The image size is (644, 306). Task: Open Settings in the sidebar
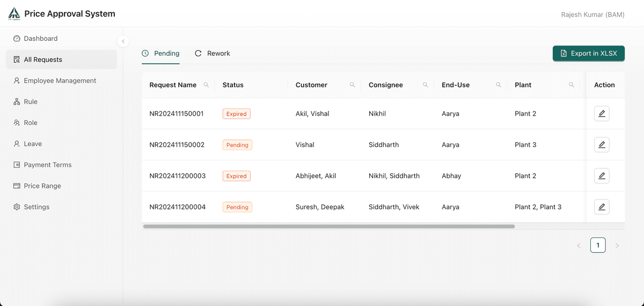[61, 207]
